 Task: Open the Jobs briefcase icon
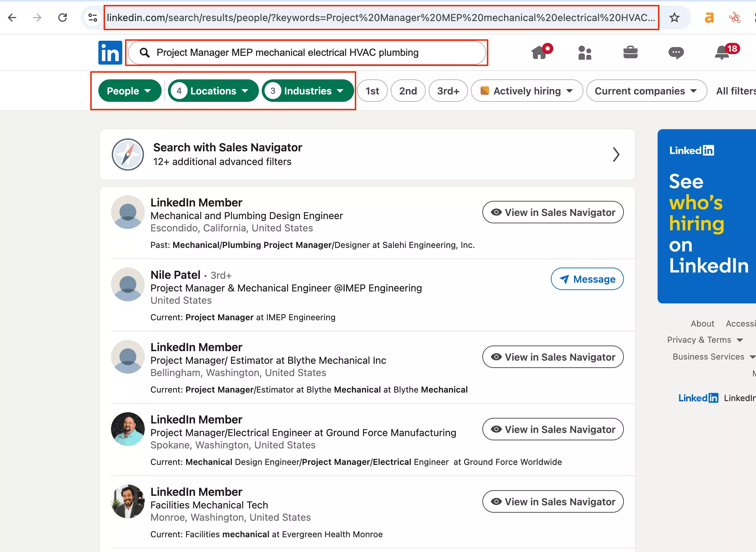(631, 53)
